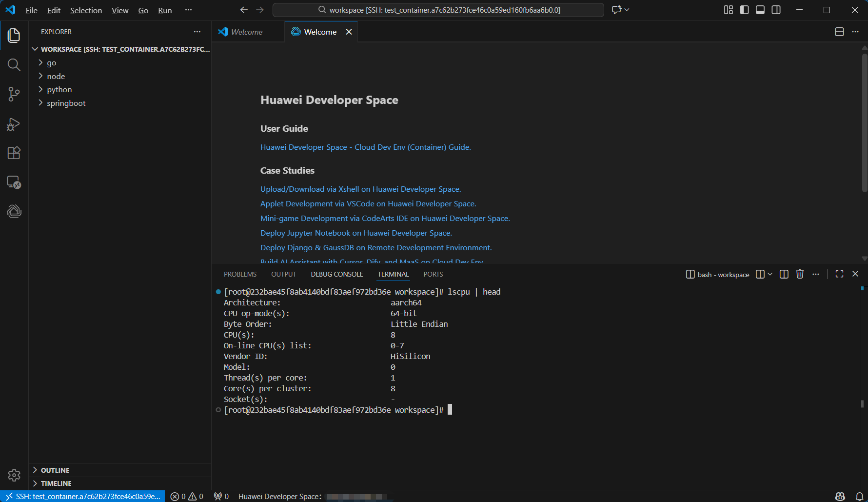
Task: Open errors and warnings status indicator
Action: point(187,497)
